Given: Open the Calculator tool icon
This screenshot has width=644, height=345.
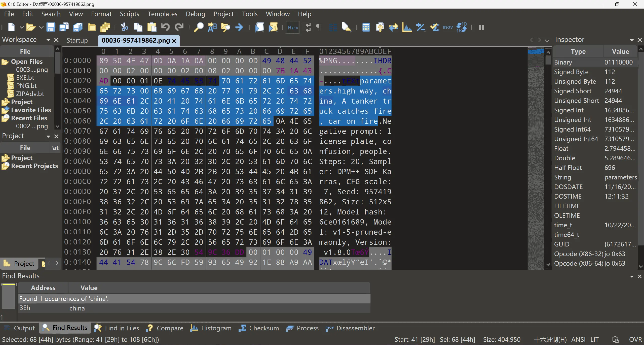Looking at the screenshot, I should pos(366,27).
